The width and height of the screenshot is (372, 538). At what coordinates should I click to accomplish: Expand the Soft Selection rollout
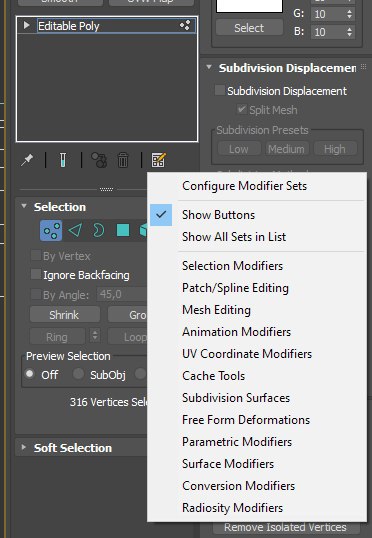click(24, 447)
